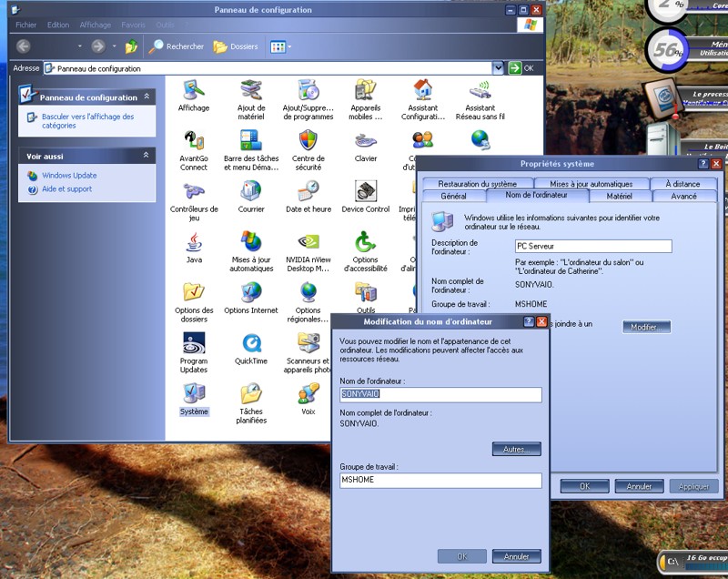Click the Nom de l'ordinateur text field
728x579 pixels.
(440, 395)
